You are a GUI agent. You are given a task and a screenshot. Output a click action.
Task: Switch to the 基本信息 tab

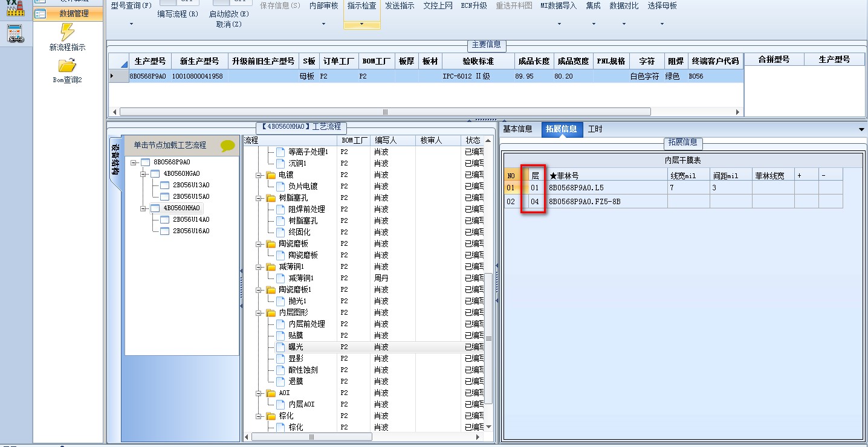coord(518,129)
